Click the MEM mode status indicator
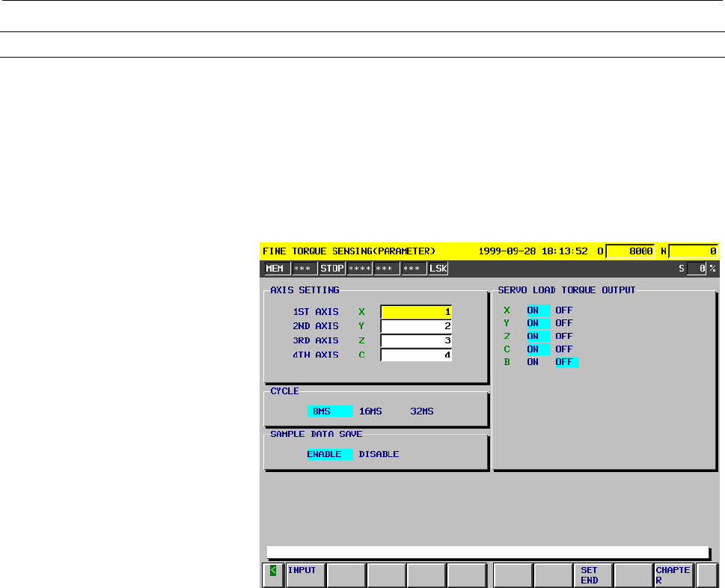 click(277, 268)
